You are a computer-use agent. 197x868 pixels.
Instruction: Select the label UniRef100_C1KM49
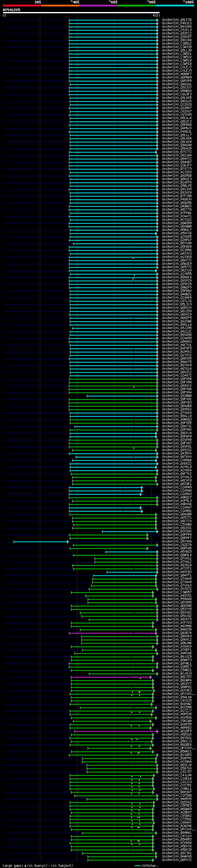click(x=177, y=487)
